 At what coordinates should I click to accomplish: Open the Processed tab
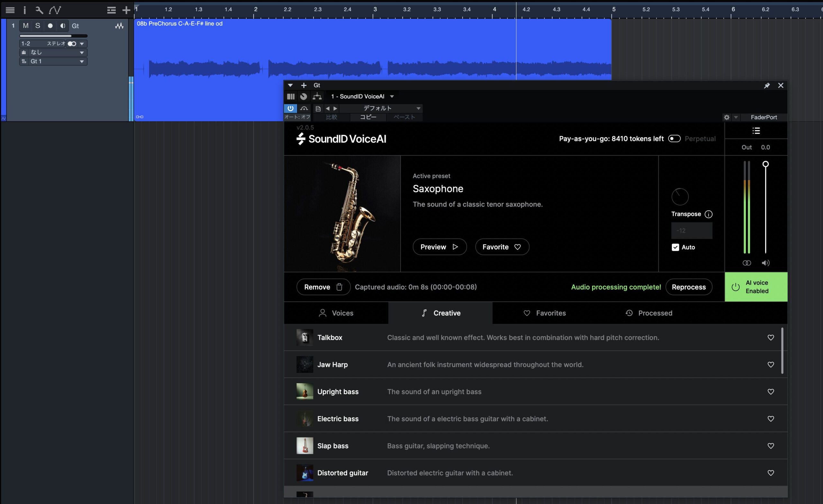[x=649, y=313]
